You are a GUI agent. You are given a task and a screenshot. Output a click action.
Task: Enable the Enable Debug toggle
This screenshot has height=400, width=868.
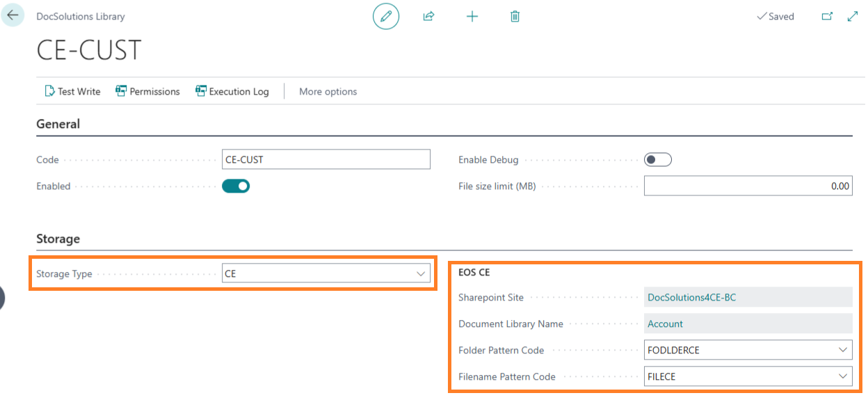pyautogui.click(x=657, y=160)
